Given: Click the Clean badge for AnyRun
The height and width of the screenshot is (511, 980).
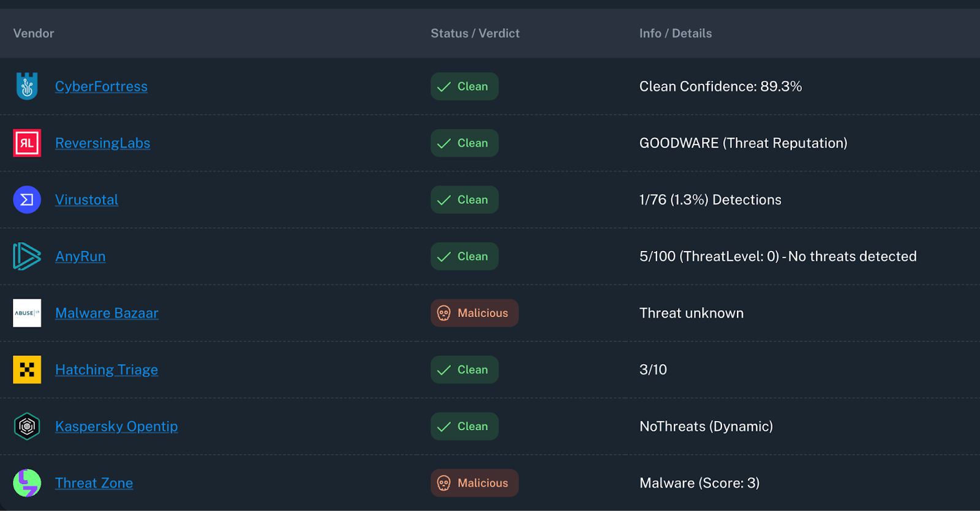Looking at the screenshot, I should pyautogui.click(x=464, y=256).
